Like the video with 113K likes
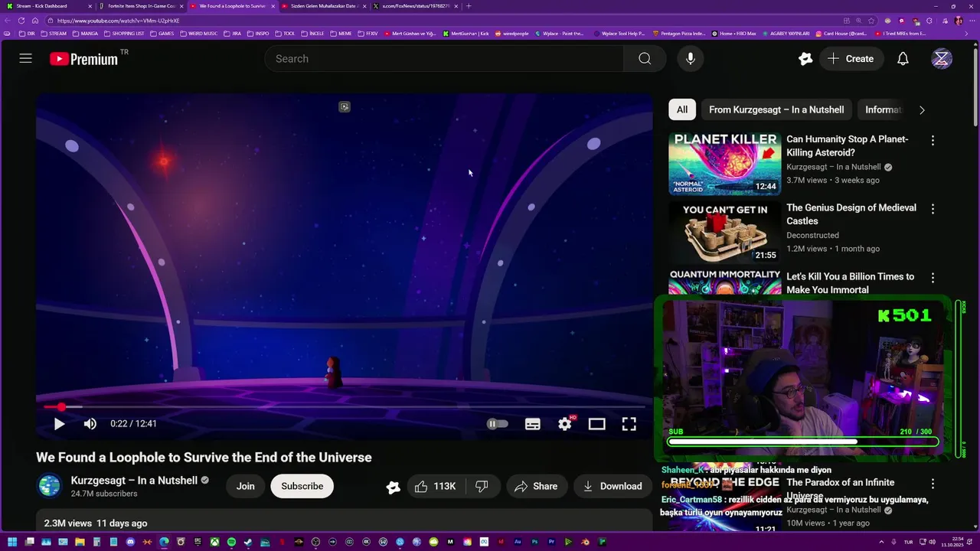 tap(436, 486)
